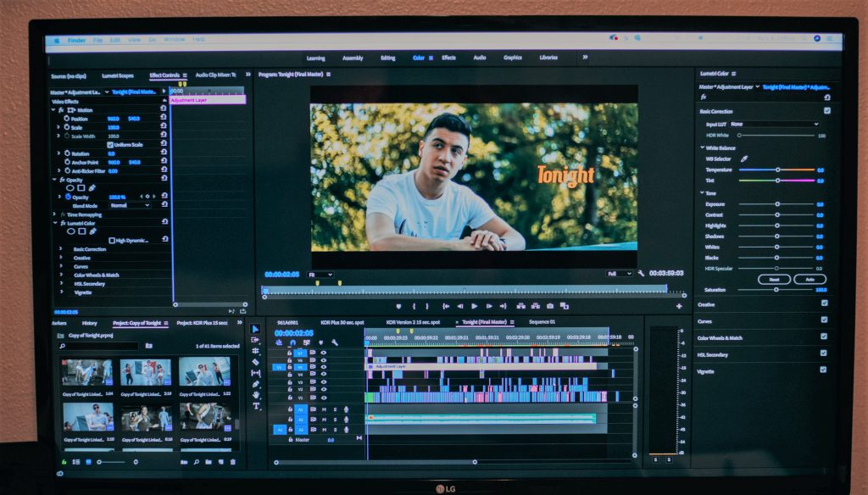Toggle Basic Correction checkbox in Lumetri
This screenshot has width=868, height=495.
(827, 111)
